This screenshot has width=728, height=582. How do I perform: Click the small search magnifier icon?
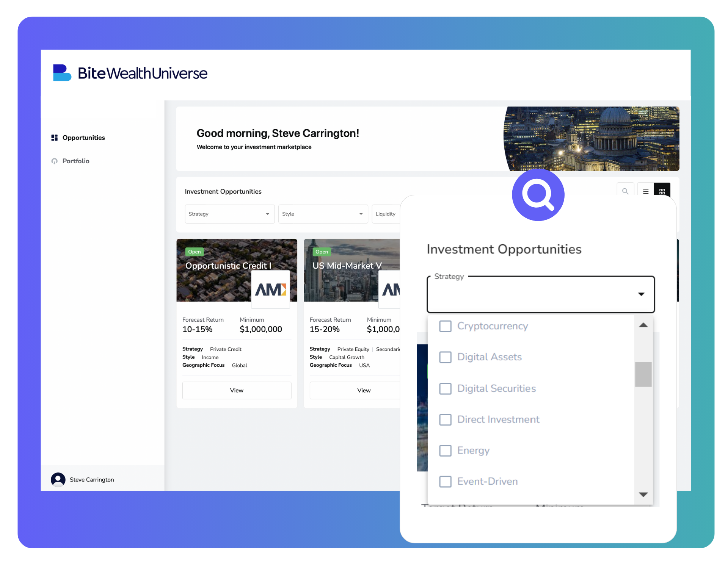click(x=625, y=191)
